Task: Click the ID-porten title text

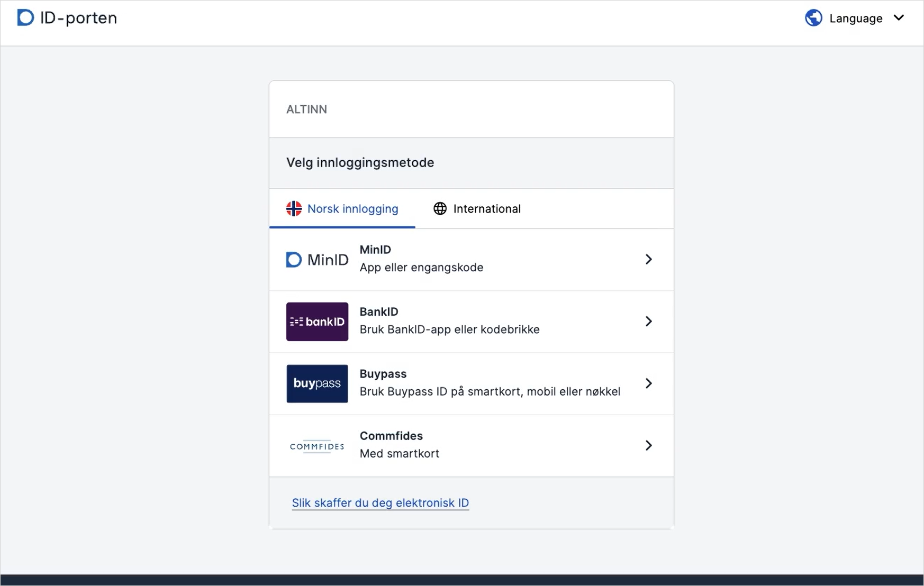Action: click(78, 18)
